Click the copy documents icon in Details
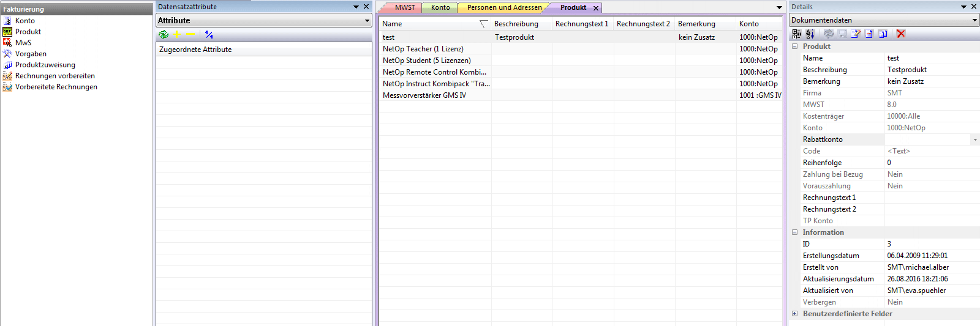 [x=883, y=34]
